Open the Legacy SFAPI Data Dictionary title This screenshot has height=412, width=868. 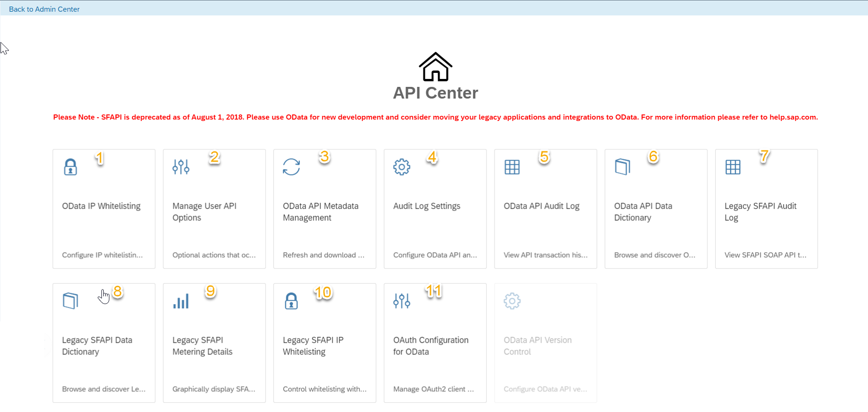click(x=97, y=346)
